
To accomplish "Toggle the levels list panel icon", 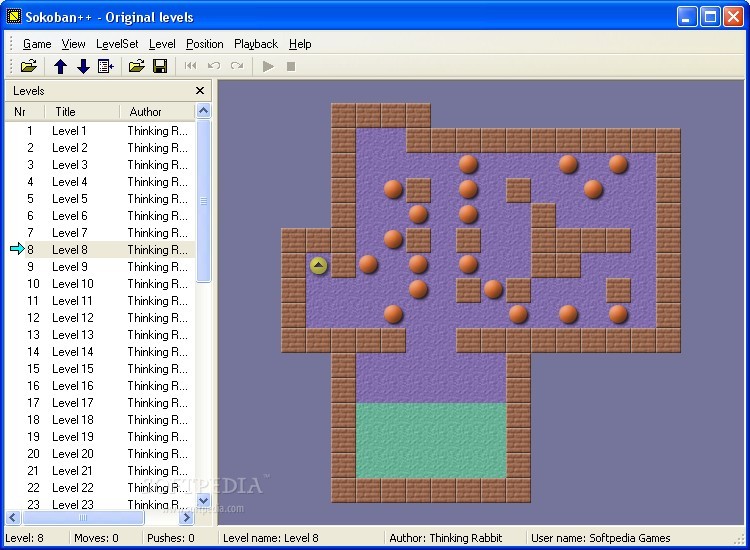I will pos(106,66).
